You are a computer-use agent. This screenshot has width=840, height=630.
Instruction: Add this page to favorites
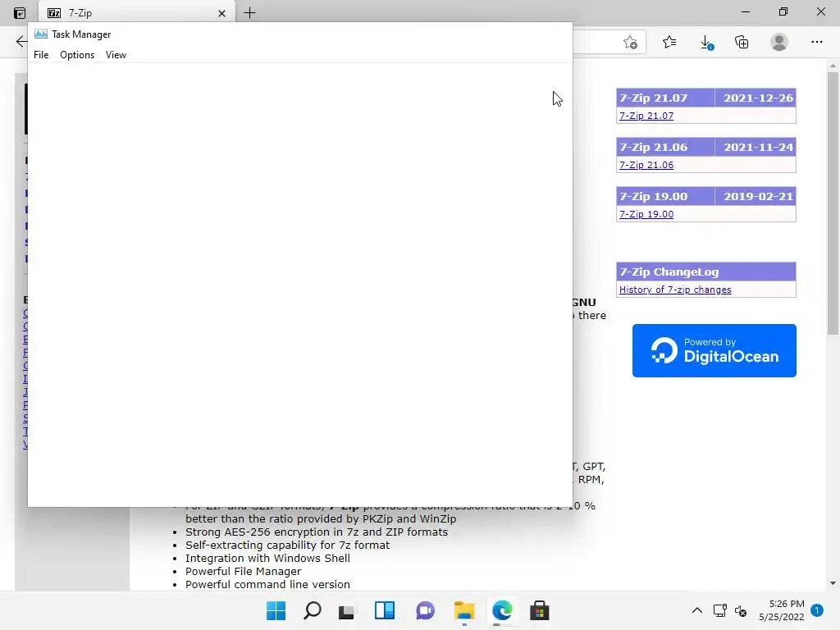pyautogui.click(x=631, y=42)
